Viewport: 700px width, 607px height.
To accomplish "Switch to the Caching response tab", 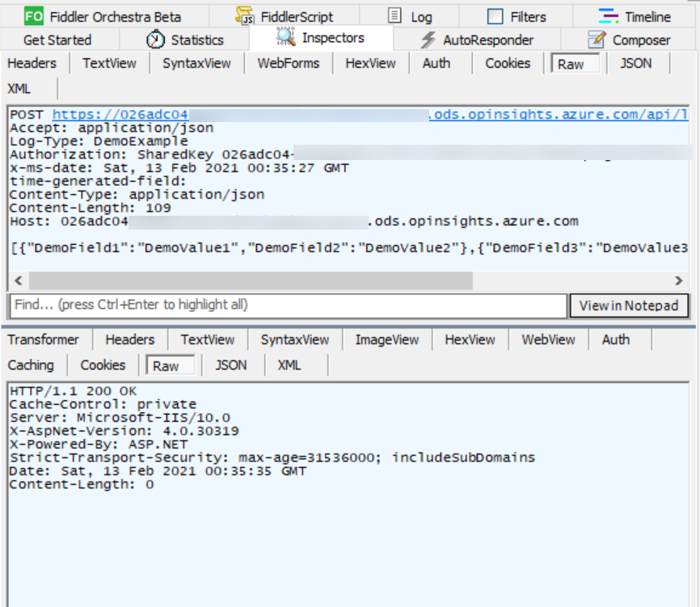I will [x=31, y=365].
